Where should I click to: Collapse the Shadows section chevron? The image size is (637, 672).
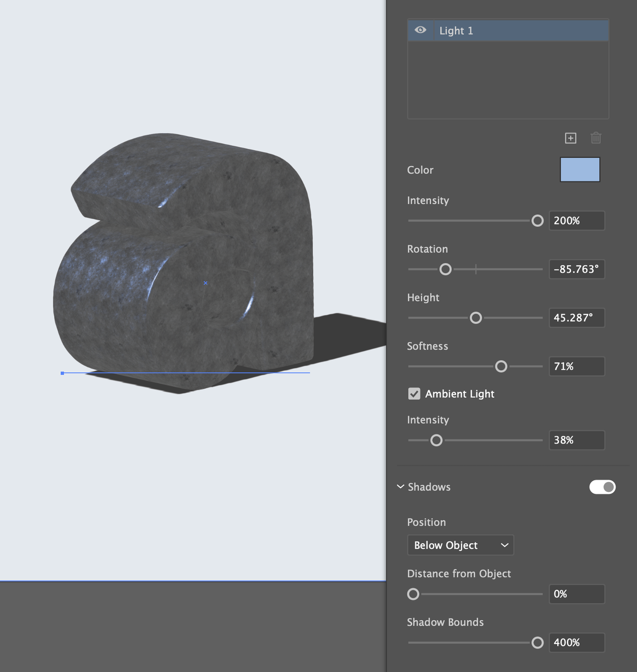pyautogui.click(x=401, y=487)
